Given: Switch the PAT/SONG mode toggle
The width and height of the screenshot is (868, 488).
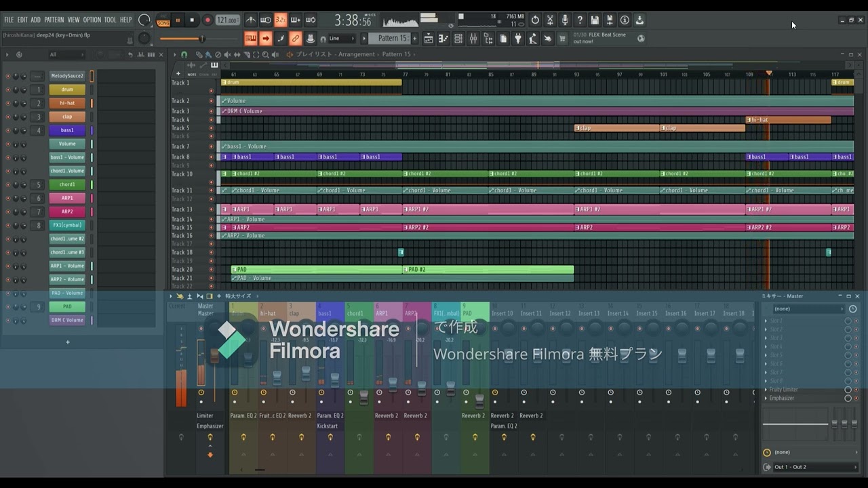Looking at the screenshot, I should [163, 20].
